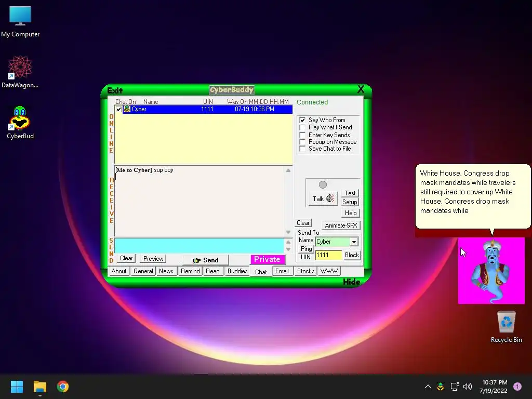The width and height of the screenshot is (532, 399).
Task: Click the cyan send text field
Action: point(199,246)
